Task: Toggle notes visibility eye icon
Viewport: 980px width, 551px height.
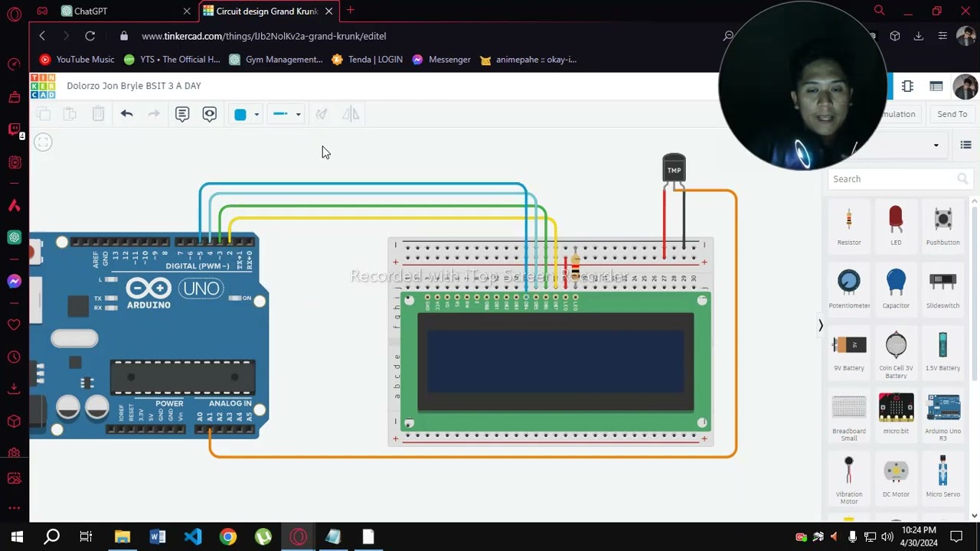Action: (210, 114)
